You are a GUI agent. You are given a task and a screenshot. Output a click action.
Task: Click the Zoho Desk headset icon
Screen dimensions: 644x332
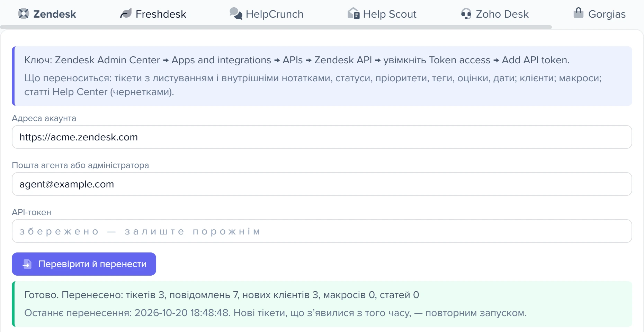466,13
